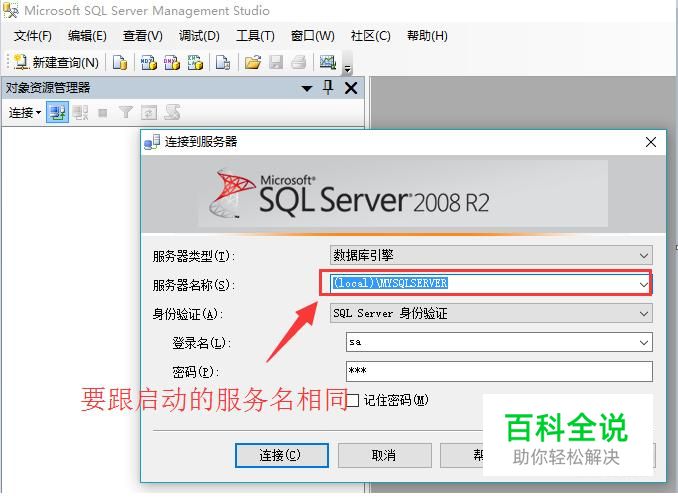Click the New Query toolbar button
Viewport: 678px width, 501px height.
[x=56, y=63]
